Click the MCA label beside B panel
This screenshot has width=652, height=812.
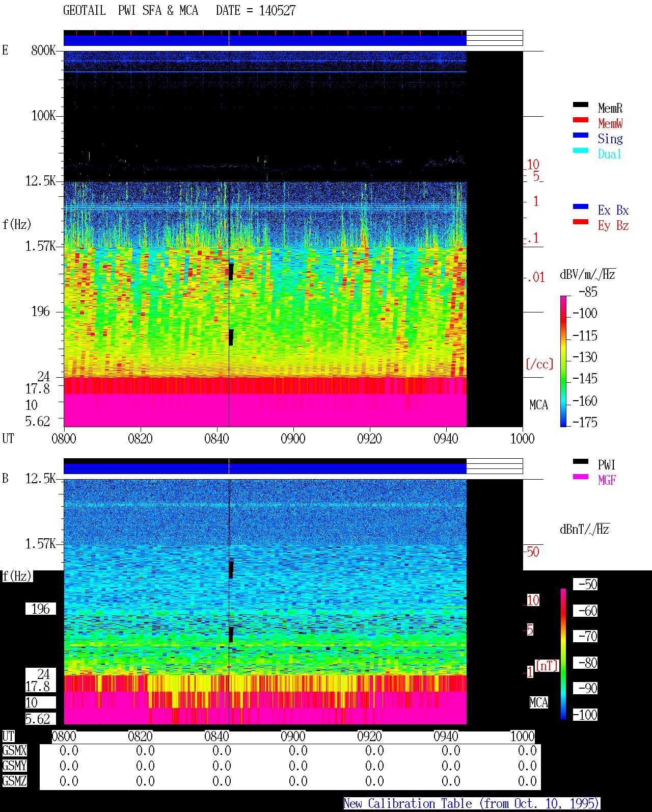[538, 702]
